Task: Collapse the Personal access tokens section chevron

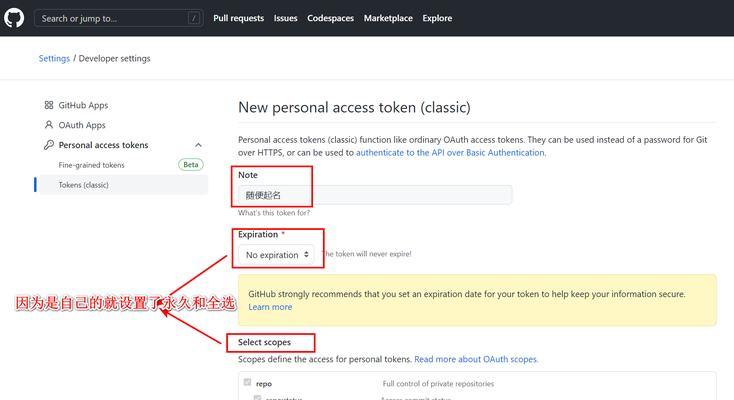Action: pyautogui.click(x=198, y=145)
